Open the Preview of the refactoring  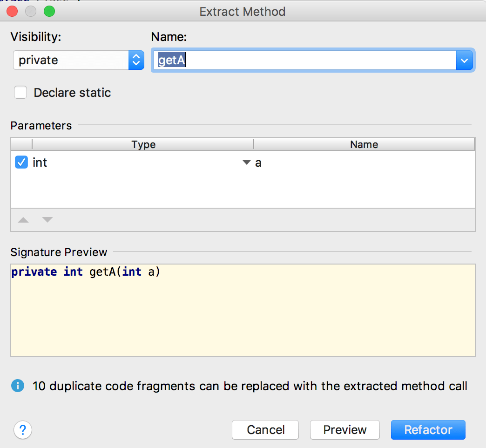[x=344, y=430]
